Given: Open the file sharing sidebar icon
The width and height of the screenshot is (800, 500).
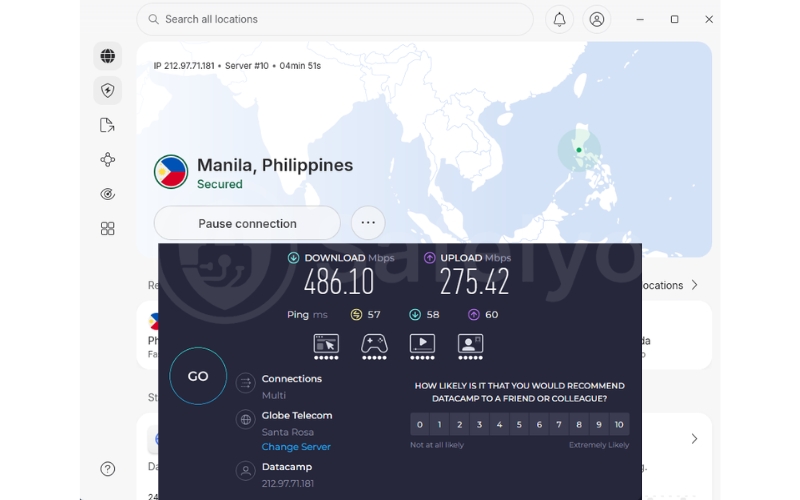Looking at the screenshot, I should [x=108, y=125].
